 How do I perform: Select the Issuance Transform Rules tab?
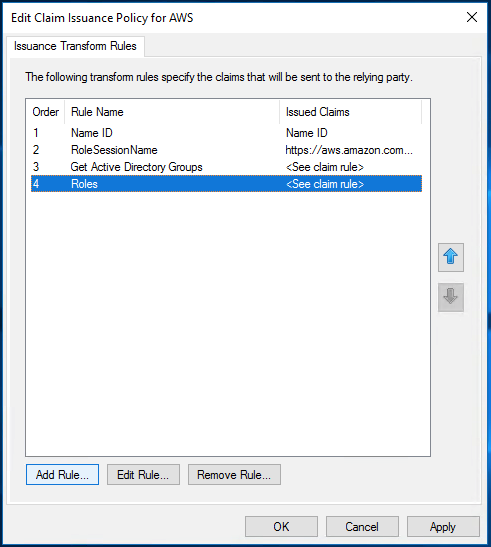[x=75, y=46]
